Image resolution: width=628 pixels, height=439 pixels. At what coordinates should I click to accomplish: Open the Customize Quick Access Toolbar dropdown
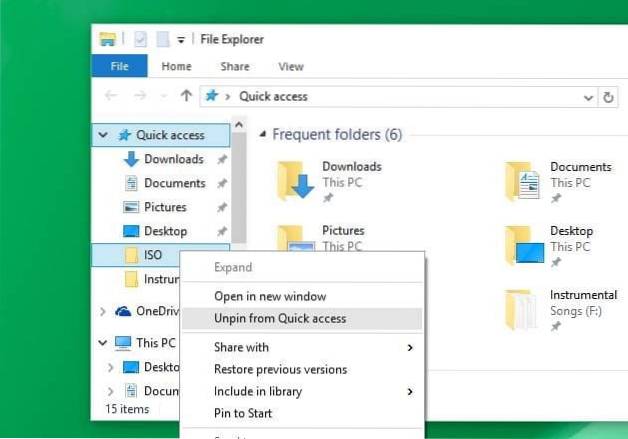(181, 40)
